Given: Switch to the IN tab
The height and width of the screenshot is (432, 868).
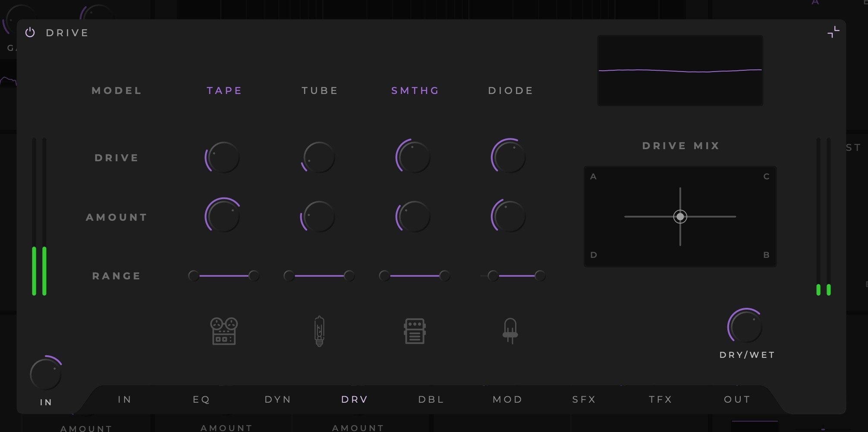Looking at the screenshot, I should click(x=125, y=399).
